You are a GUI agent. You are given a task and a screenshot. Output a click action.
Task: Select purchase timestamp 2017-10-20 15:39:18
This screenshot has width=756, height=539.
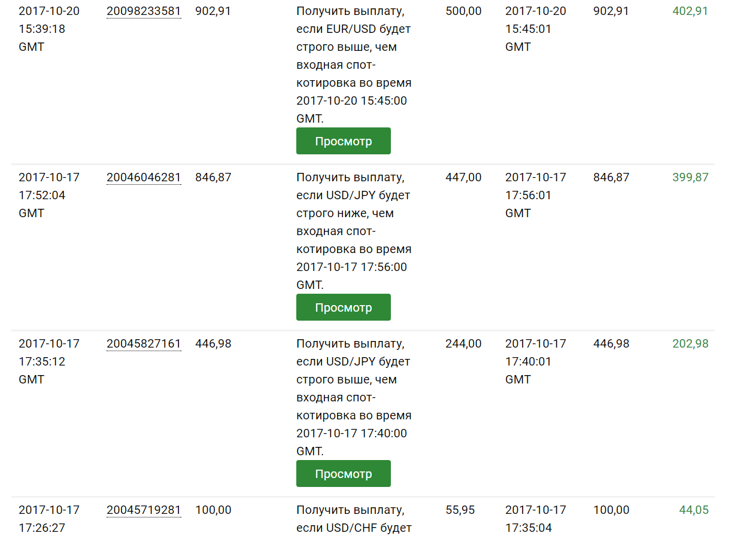pyautogui.click(x=49, y=29)
